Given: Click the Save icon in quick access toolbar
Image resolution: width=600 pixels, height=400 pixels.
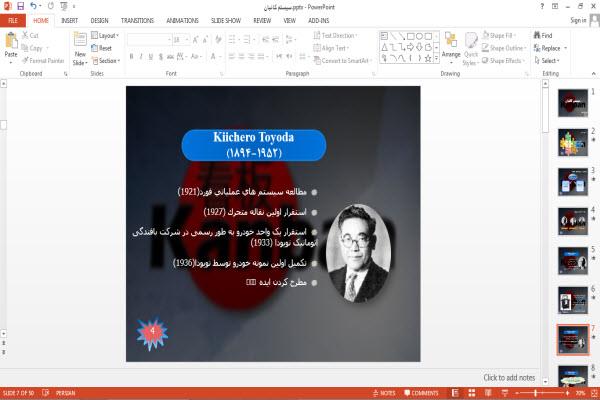Looking at the screenshot, I should (20, 6).
